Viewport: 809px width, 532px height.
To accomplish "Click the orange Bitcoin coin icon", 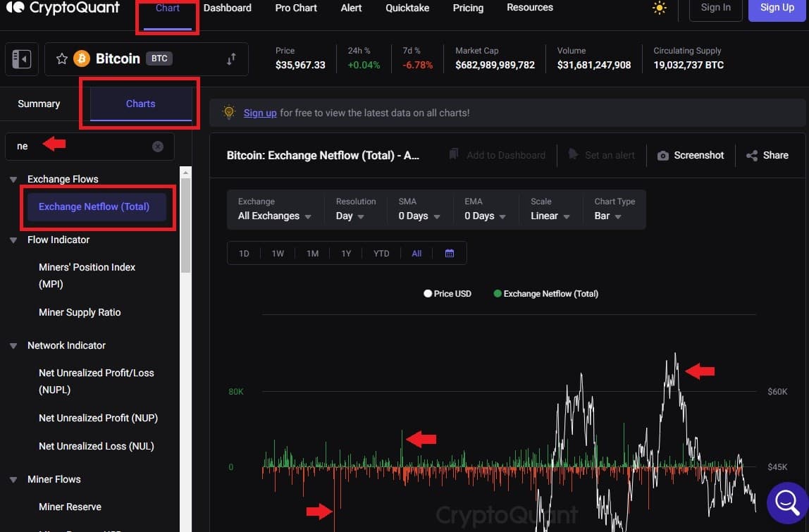I will point(82,58).
